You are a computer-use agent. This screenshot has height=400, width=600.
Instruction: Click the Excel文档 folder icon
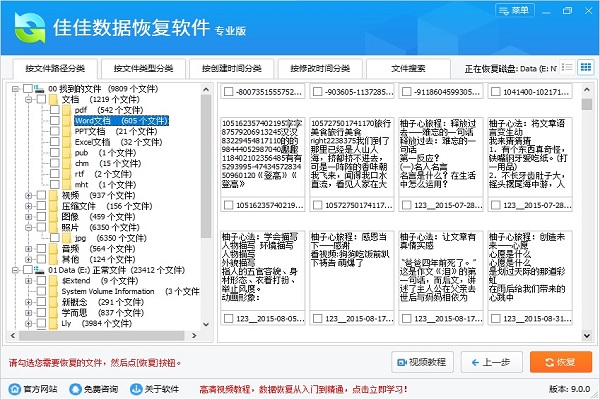[67, 142]
